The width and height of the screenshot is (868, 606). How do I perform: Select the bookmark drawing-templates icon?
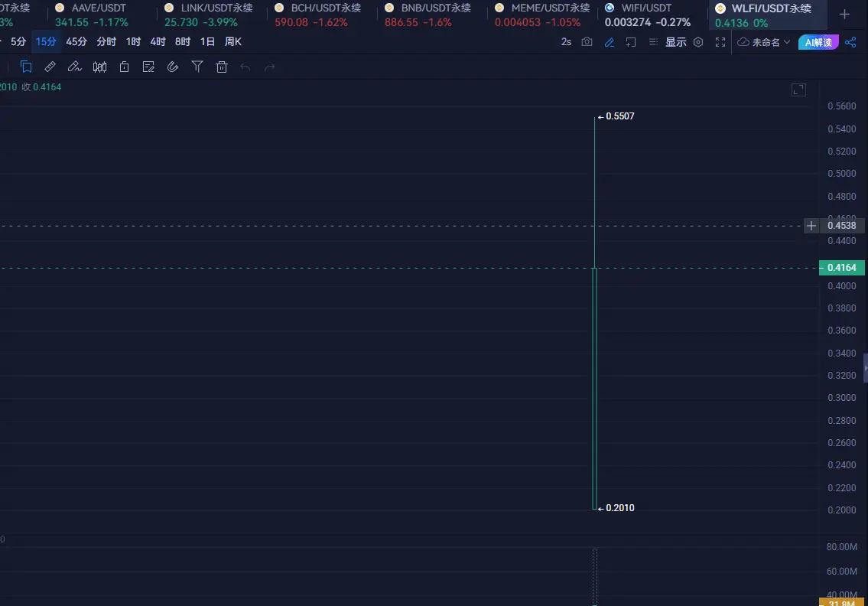[x=26, y=67]
